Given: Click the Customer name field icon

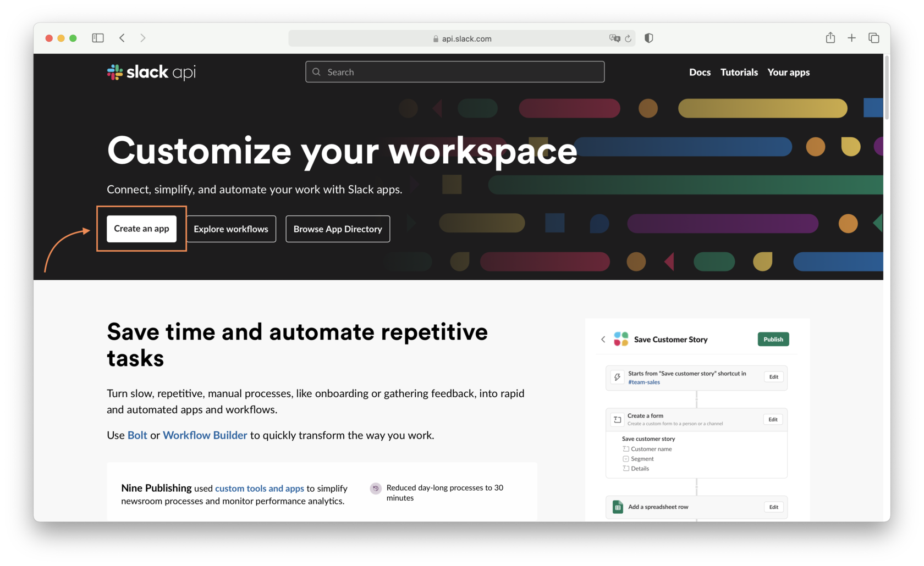Looking at the screenshot, I should coord(626,449).
